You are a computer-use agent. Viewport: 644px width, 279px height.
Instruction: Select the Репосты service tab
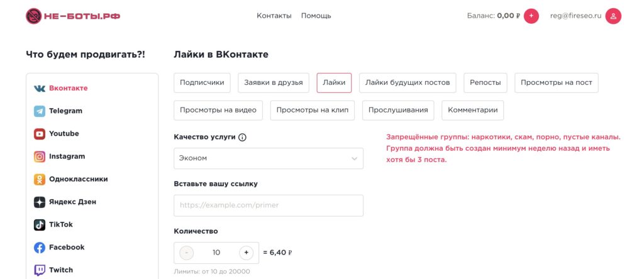486,82
